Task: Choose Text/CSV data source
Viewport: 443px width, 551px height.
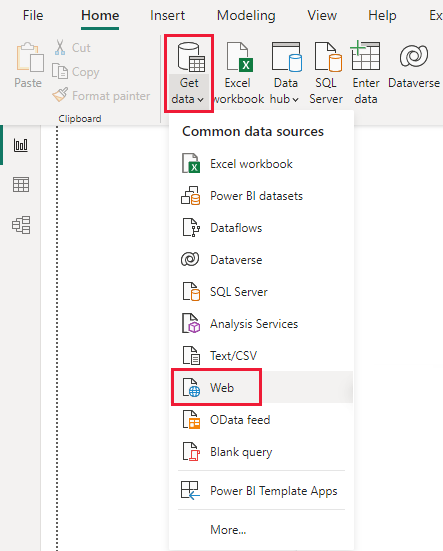Action: (261, 356)
